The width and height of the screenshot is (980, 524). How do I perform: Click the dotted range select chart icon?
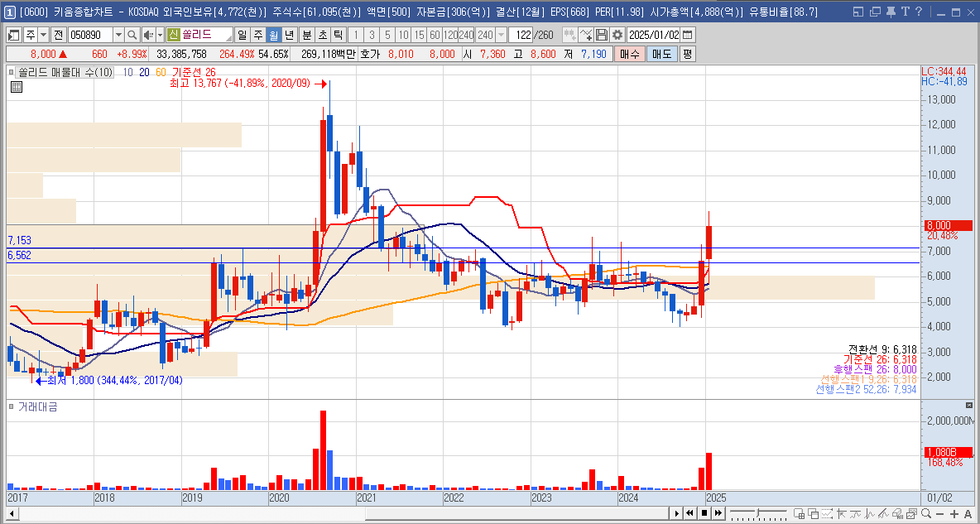click(x=827, y=513)
